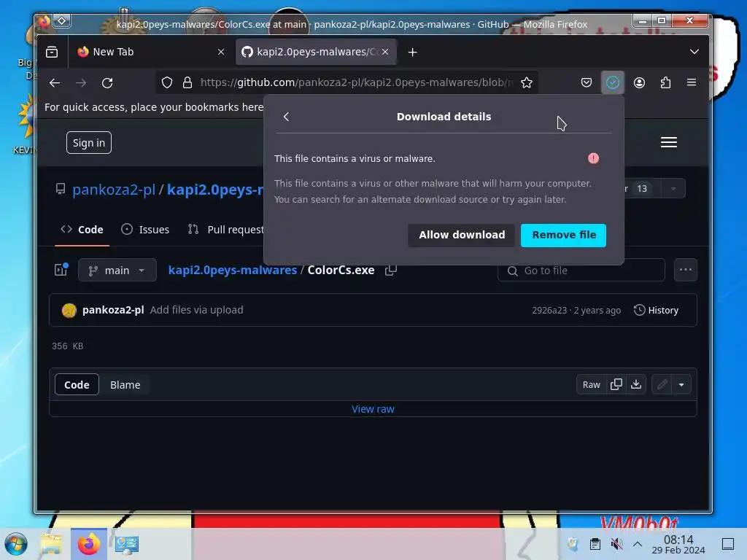This screenshot has height=560, width=747.
Task: Go back from Download details panel
Action: 286,117
